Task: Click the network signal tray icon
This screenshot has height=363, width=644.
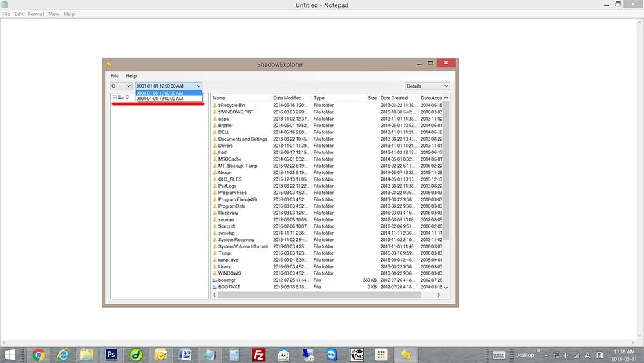Action: coord(576,355)
